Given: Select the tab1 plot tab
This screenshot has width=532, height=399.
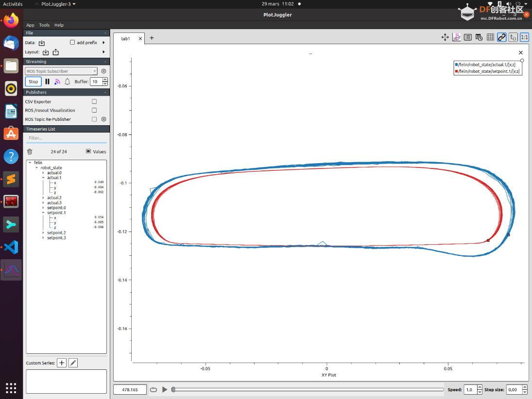Looking at the screenshot, I should click(x=125, y=39).
